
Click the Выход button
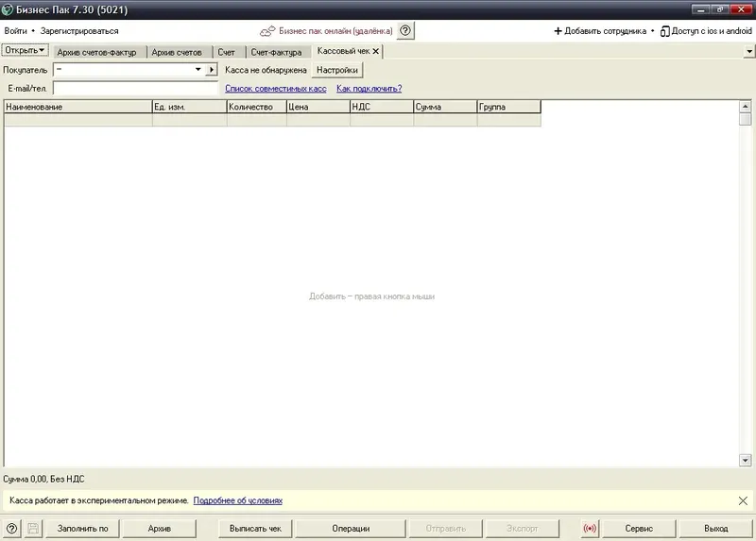716,529
